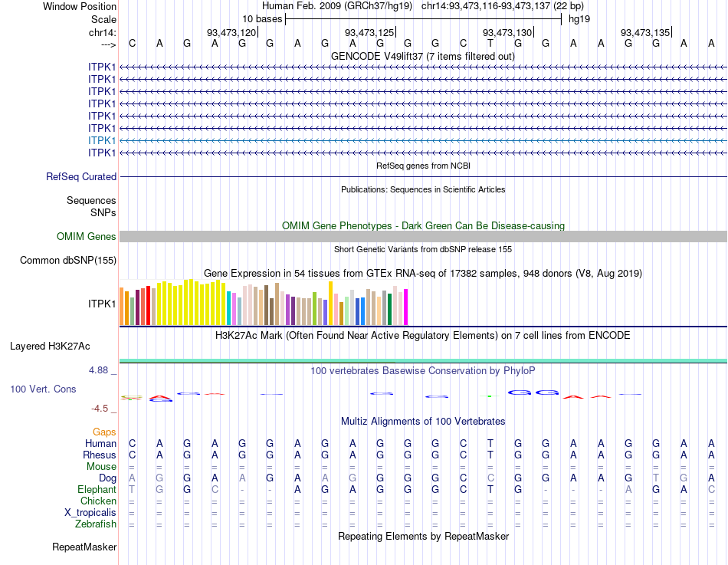The height and width of the screenshot is (565, 728).
Task: Click the magenta bar ending the GTEx chart
Action: point(405,307)
